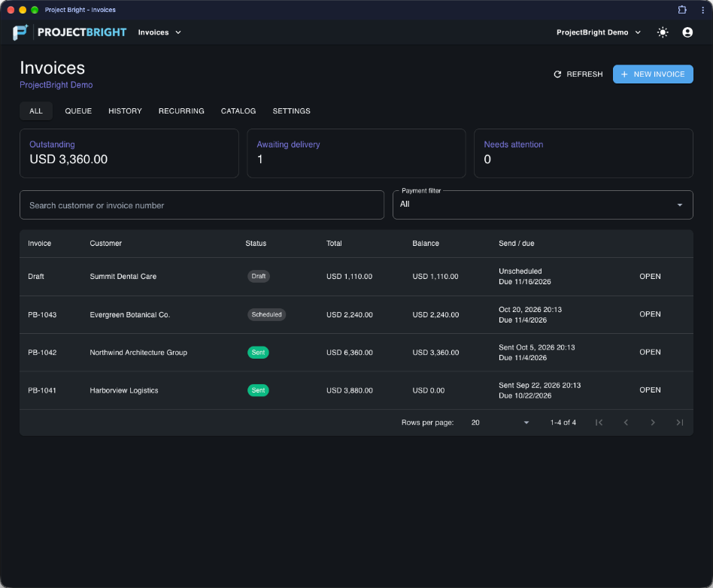Expand the Invoices navigation dropdown
Image resolution: width=713 pixels, height=588 pixels.
tap(159, 32)
